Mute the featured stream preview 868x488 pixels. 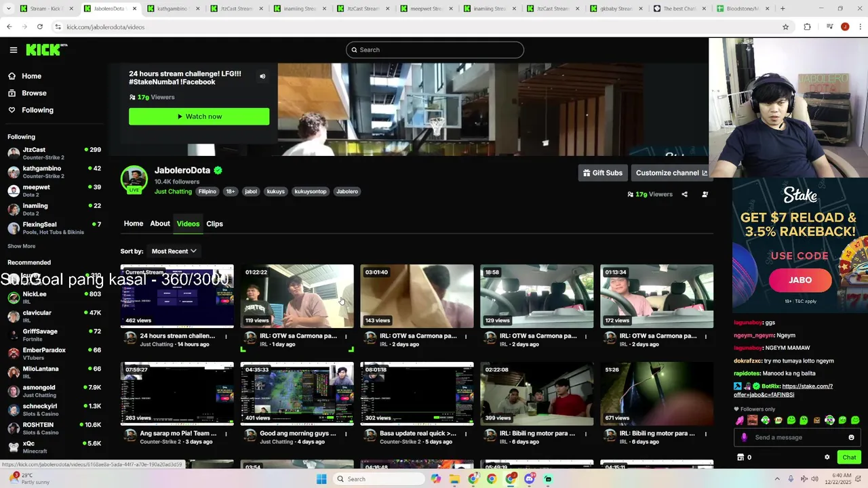point(262,77)
